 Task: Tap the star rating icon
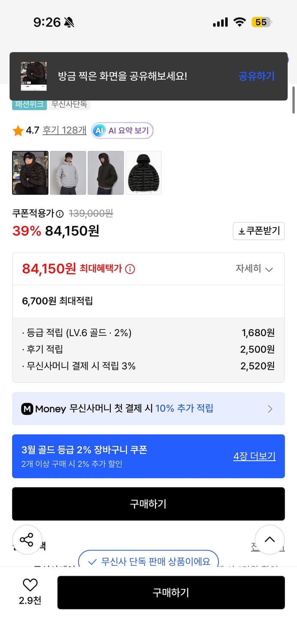tap(18, 130)
